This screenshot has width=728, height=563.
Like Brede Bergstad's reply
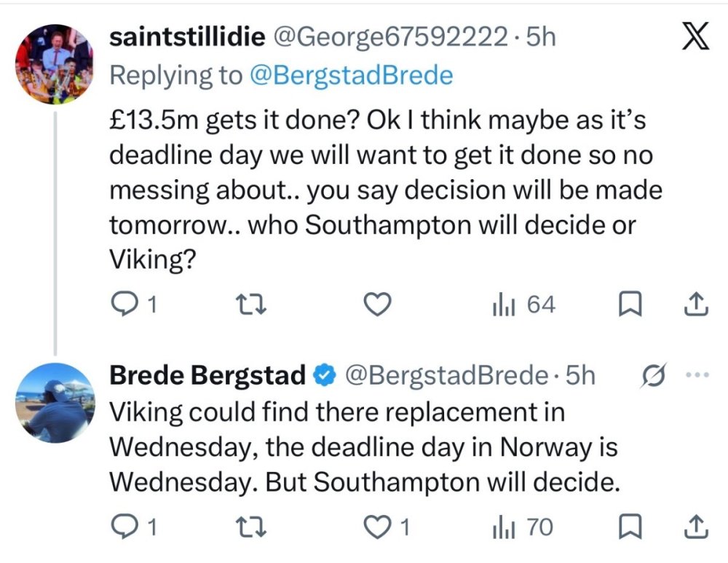pos(387,527)
